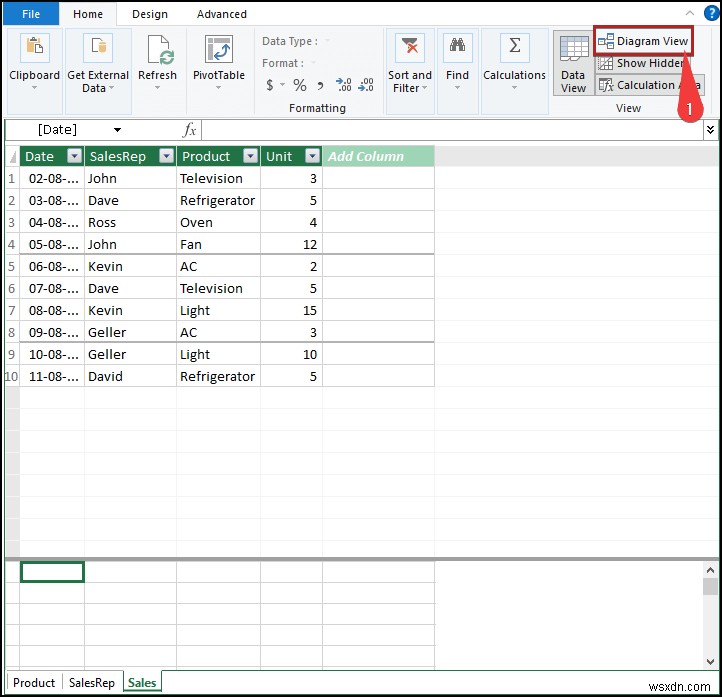Select the highlighted calculation area cell
This screenshot has width=722, height=697.
click(x=52, y=572)
